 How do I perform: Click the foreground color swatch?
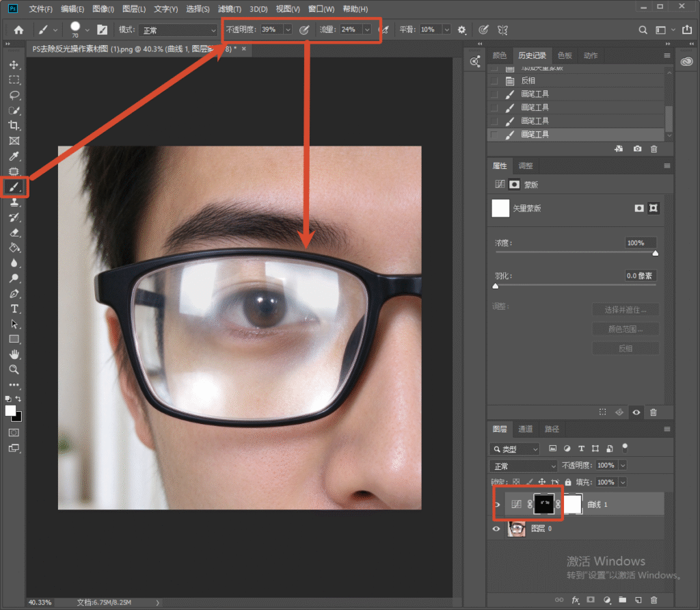[x=10, y=411]
